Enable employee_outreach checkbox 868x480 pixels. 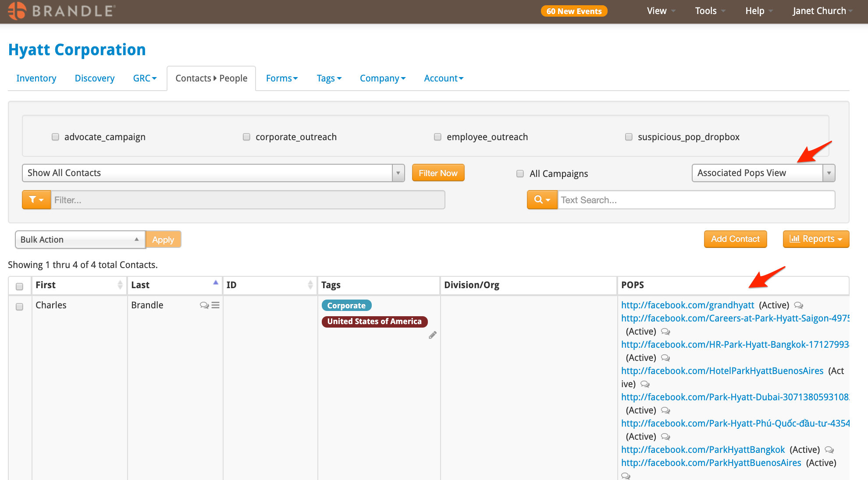pos(438,137)
